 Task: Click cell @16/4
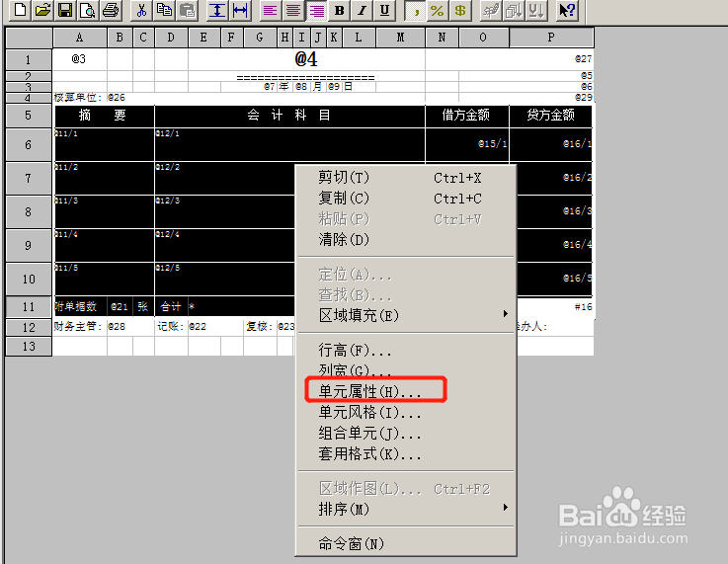click(555, 245)
